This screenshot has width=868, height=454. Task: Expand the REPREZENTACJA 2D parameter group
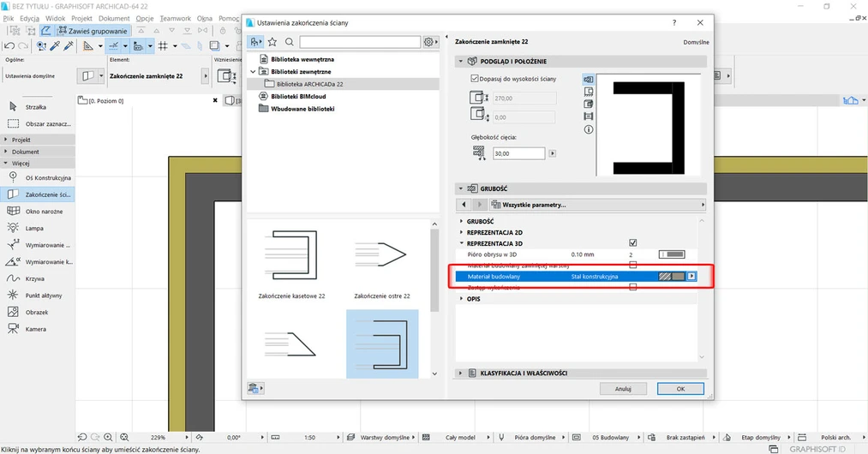tap(462, 232)
